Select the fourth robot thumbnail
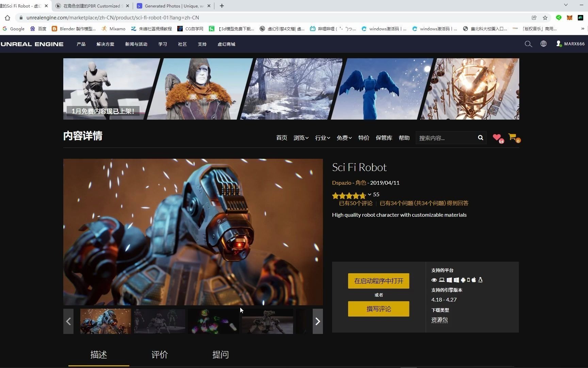This screenshot has height=368, width=588. pos(267,321)
